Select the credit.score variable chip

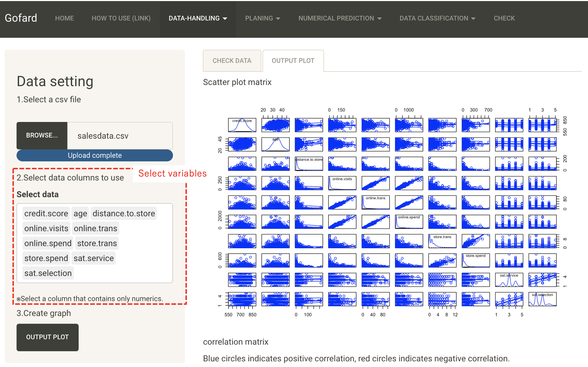point(46,213)
